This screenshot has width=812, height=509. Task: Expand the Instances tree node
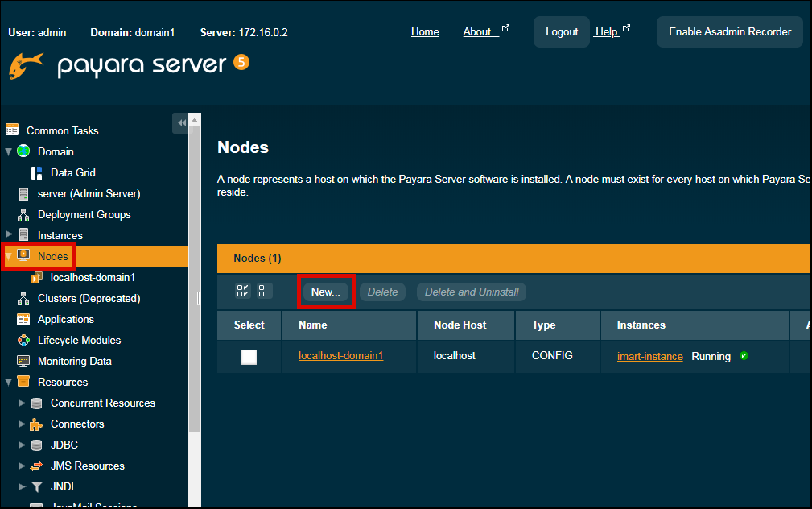pos(7,234)
